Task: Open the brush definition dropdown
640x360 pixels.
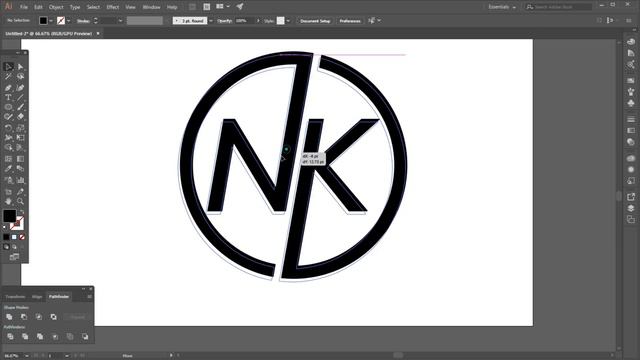Action: click(211, 20)
